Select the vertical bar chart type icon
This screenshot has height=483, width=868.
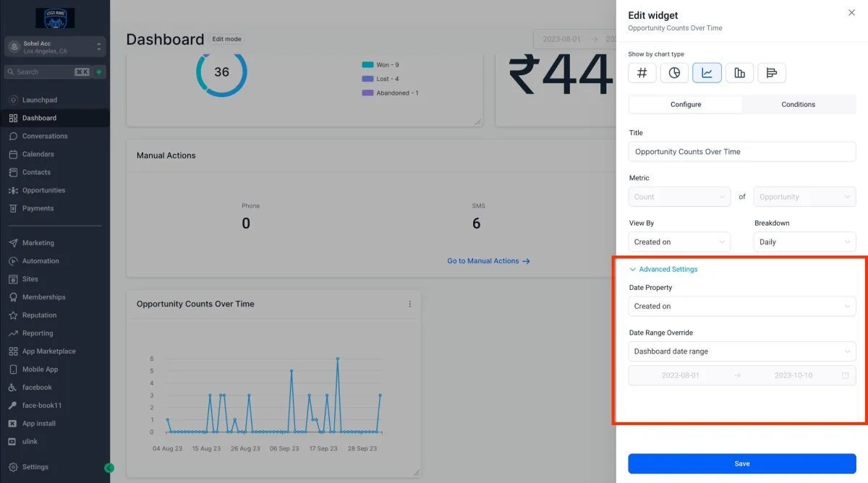739,72
